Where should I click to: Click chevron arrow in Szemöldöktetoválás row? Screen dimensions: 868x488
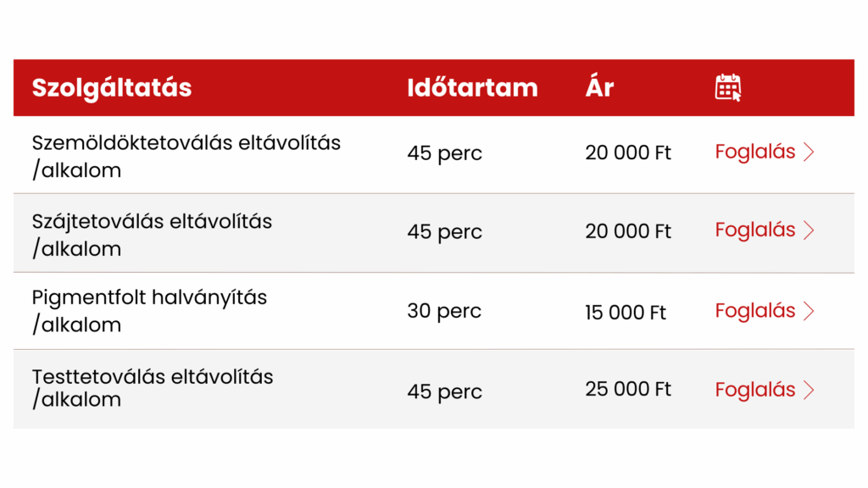coord(809,152)
